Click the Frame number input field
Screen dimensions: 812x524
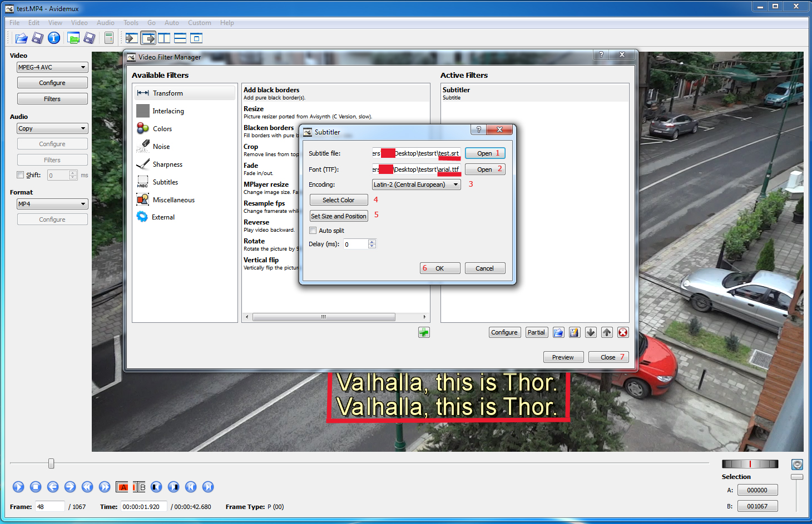click(x=50, y=507)
